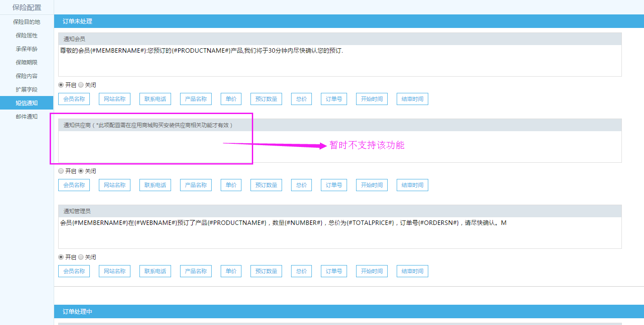Select 关闭 radio under 通知会员
This screenshot has height=325, width=644.
(x=81, y=85)
